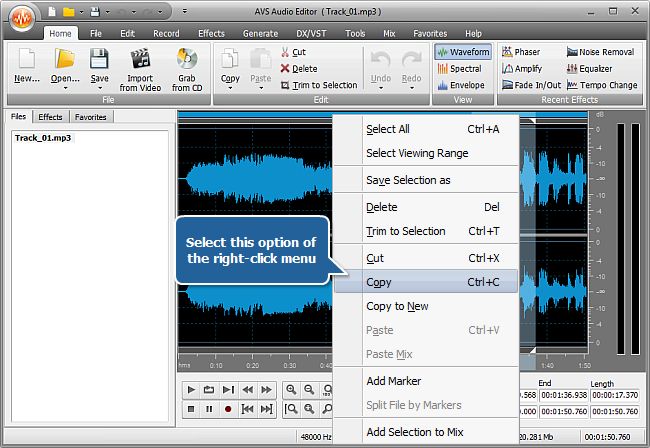Choose Add Marker in context menu
The image size is (650, 448).
tap(426, 381)
